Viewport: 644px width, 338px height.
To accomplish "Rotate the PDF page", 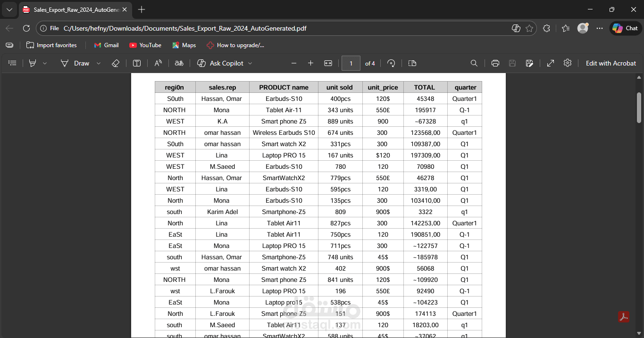I will pos(391,63).
